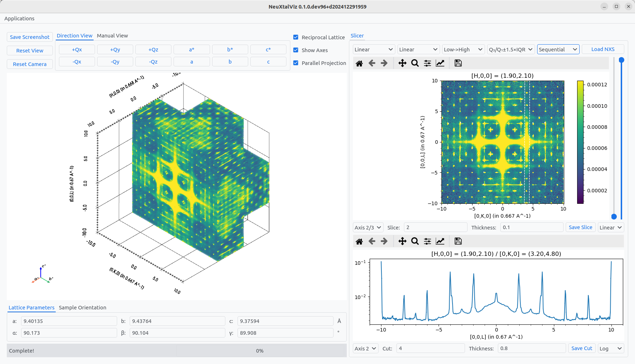Open edit axis parameters in cut toolbar

point(440,241)
